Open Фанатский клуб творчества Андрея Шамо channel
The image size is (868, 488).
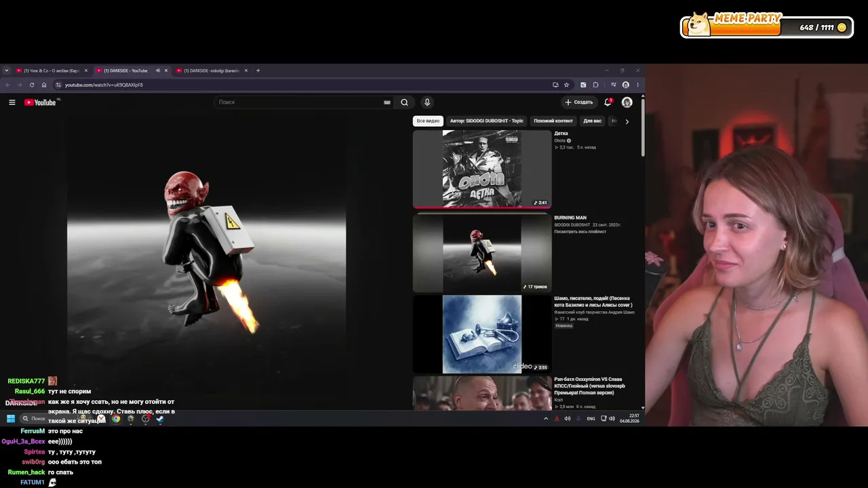pyautogui.click(x=594, y=312)
